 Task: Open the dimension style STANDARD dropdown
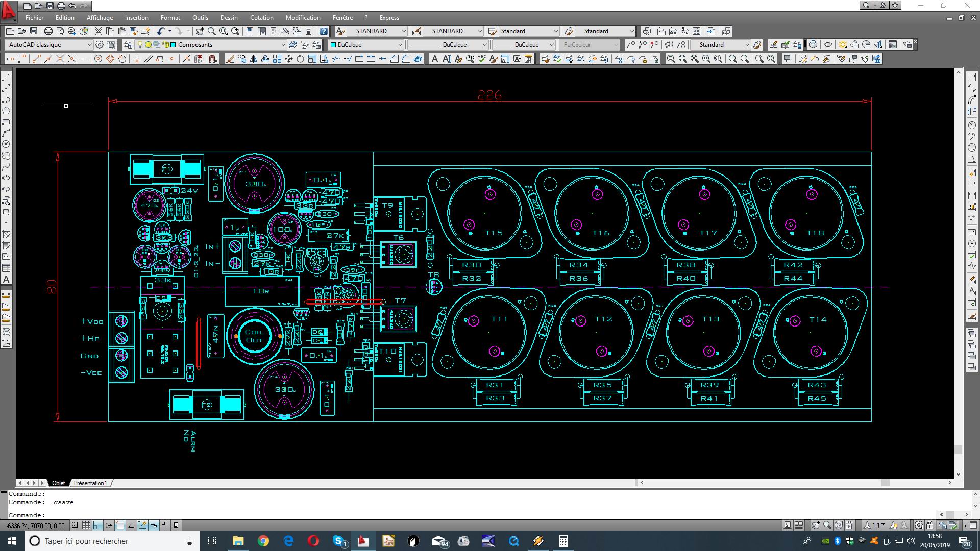pos(479,31)
